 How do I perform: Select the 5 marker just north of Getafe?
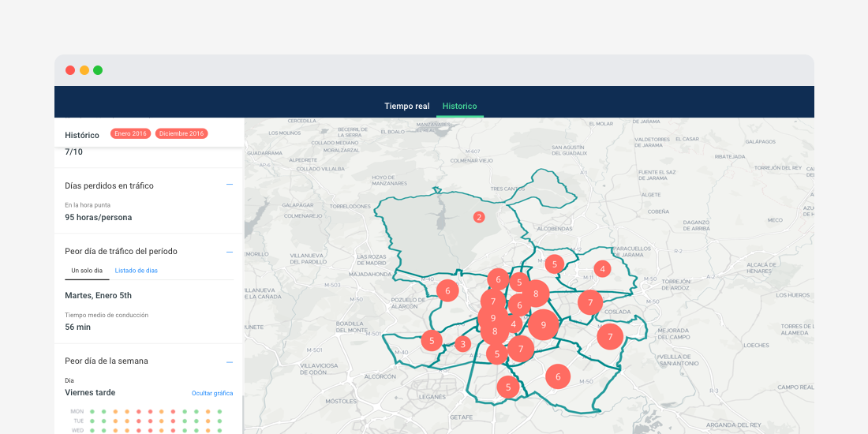pos(508,387)
